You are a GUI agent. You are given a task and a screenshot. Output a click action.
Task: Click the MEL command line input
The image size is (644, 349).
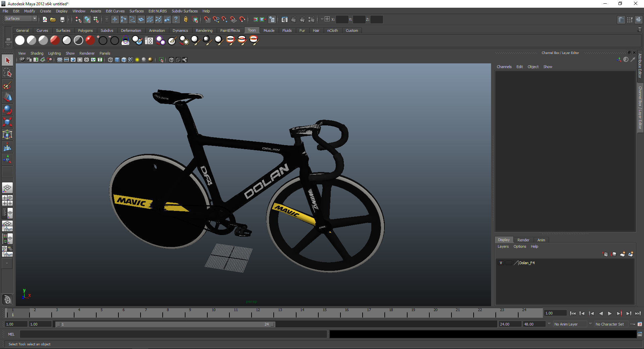[x=173, y=334]
